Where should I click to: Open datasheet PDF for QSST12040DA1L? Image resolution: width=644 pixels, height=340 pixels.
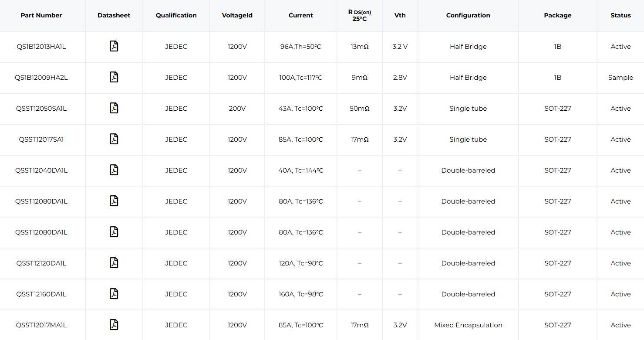coord(114,170)
